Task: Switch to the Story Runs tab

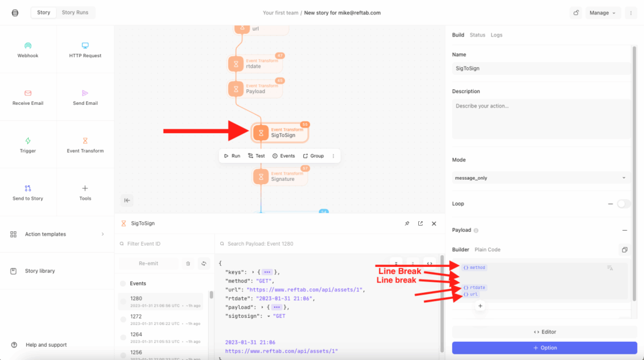Action: 74,13
